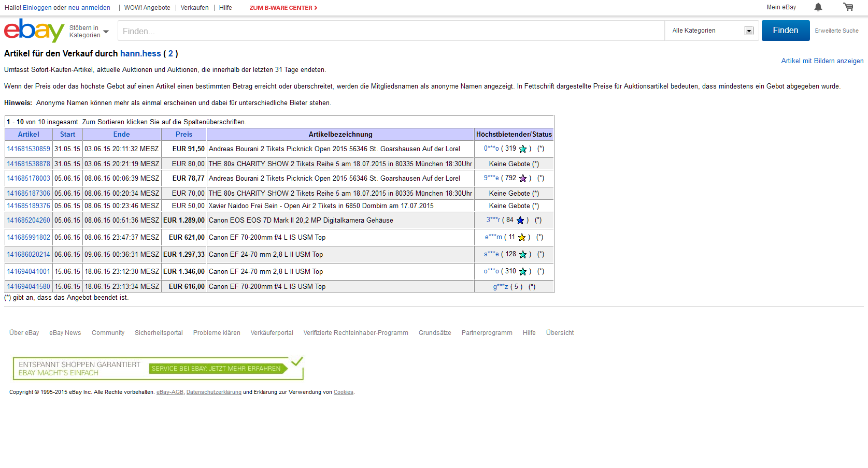
Task: Open ZUM B-WARE CENTER link
Action: click(x=283, y=8)
